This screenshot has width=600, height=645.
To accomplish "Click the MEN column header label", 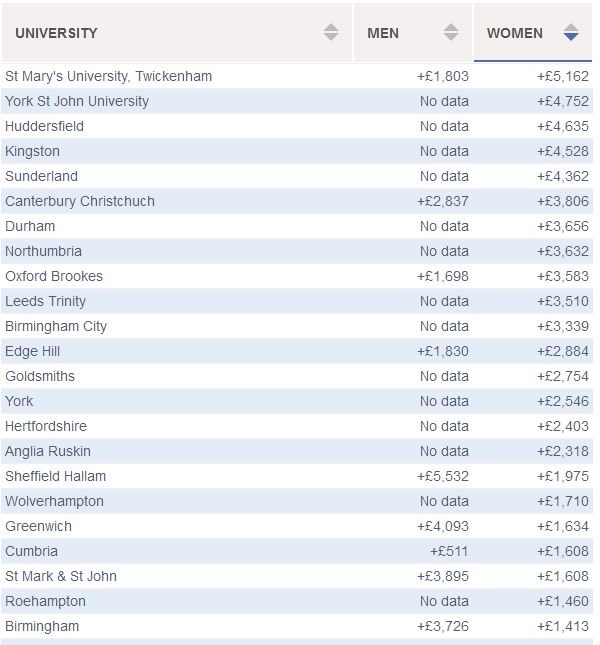I will point(383,33).
